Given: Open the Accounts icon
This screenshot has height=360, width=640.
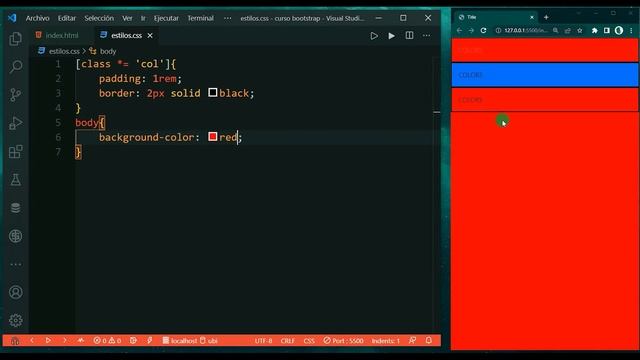Looking at the screenshot, I should pyautogui.click(x=16, y=292).
